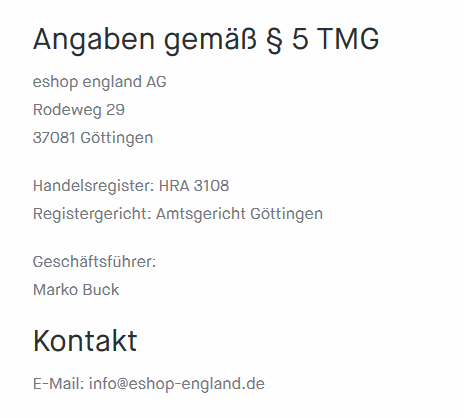Select the street address Rodeweg 29
Viewport: 464px width, 418px height.
pyautogui.click(x=79, y=110)
